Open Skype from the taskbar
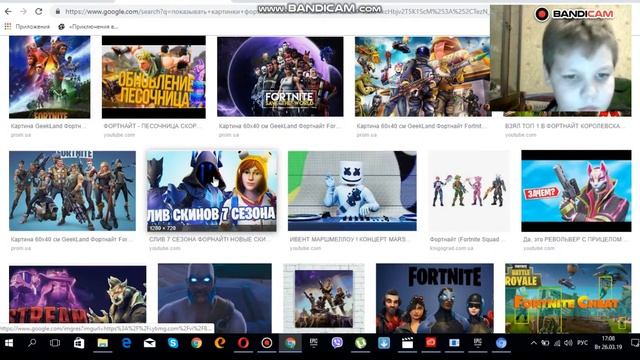 (x=173, y=343)
